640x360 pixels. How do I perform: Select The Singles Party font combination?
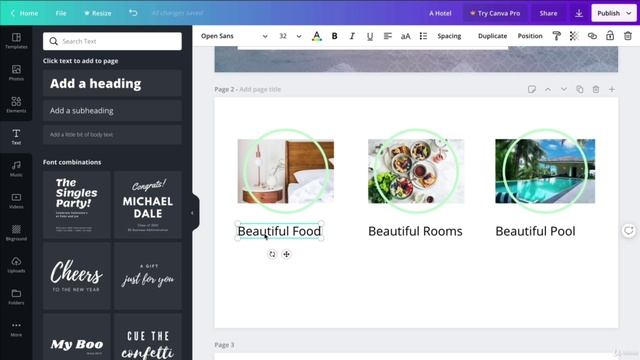point(77,205)
